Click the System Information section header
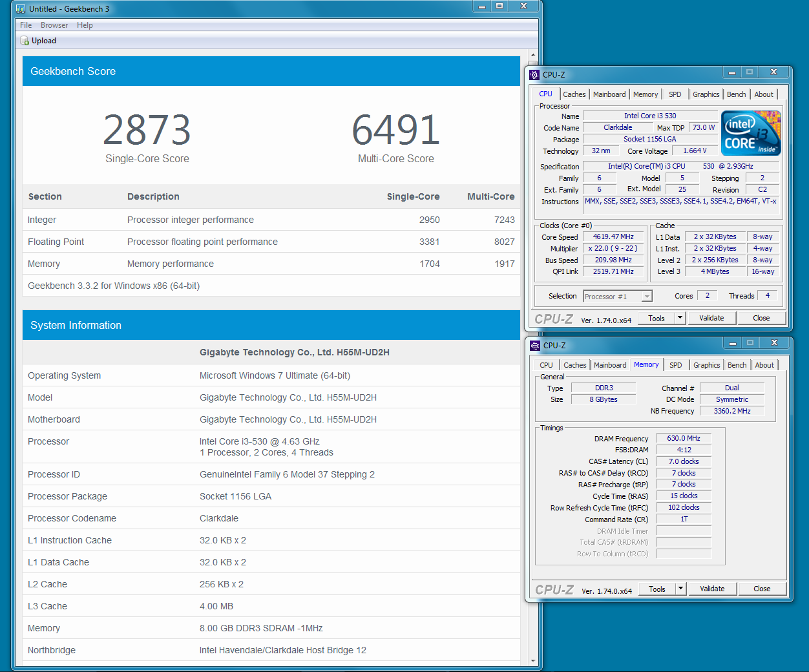Viewport: 809px width, 672px height. [271, 325]
